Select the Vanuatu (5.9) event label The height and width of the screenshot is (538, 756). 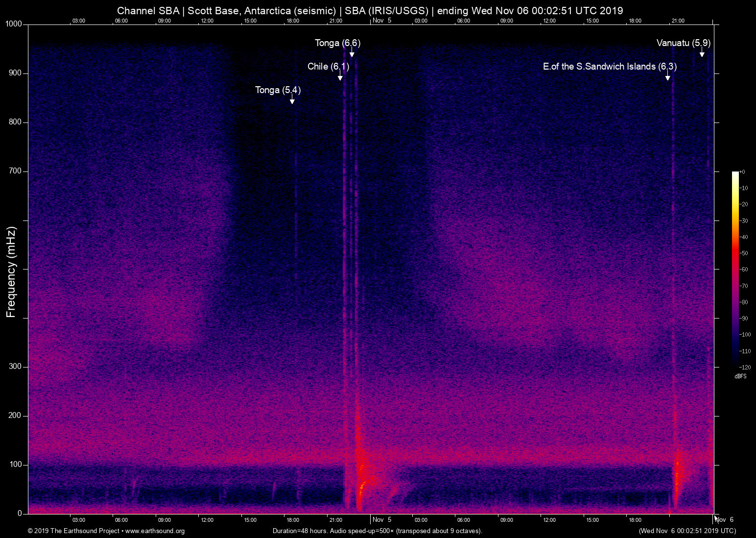click(x=683, y=43)
